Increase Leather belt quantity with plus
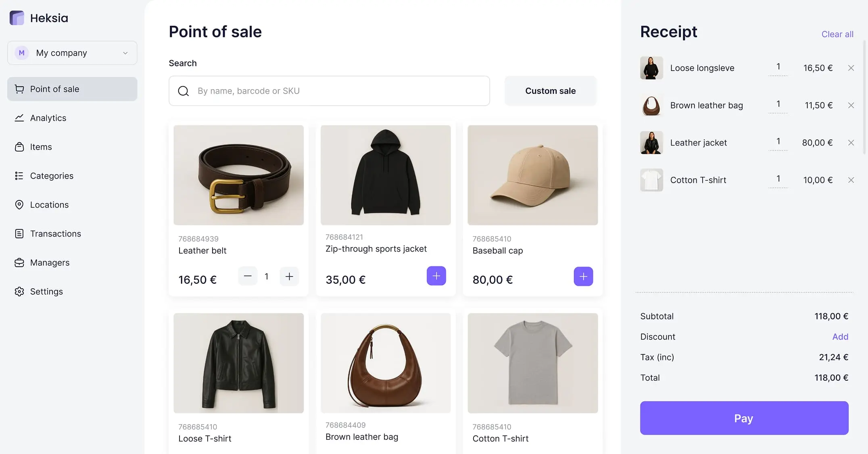The width and height of the screenshot is (868, 454). coord(289,276)
